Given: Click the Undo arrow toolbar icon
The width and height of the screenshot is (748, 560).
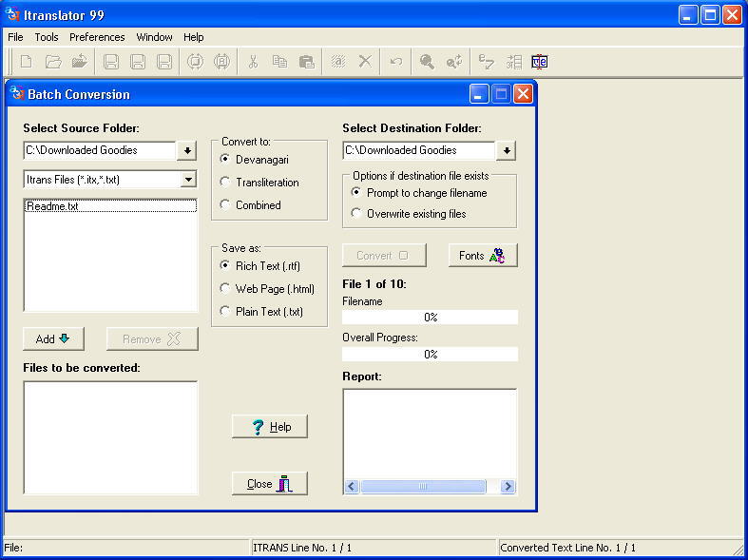Looking at the screenshot, I should pos(396,62).
